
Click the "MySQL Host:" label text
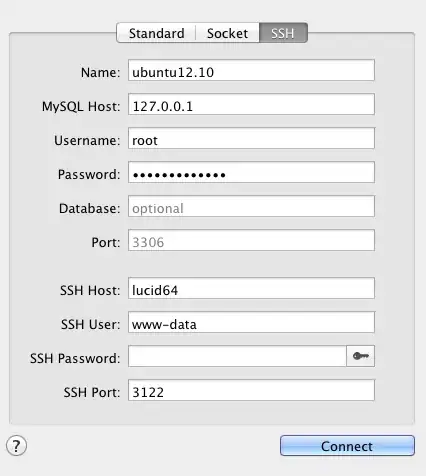pos(81,107)
